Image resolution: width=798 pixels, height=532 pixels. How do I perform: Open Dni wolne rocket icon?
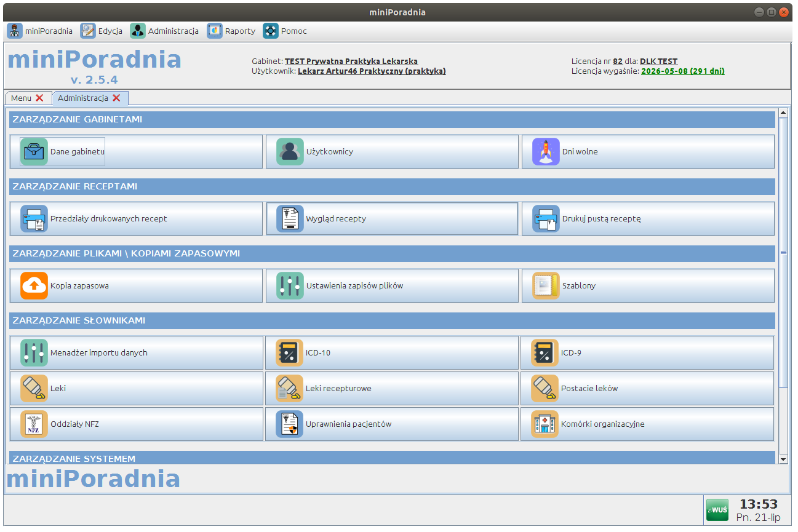(546, 151)
